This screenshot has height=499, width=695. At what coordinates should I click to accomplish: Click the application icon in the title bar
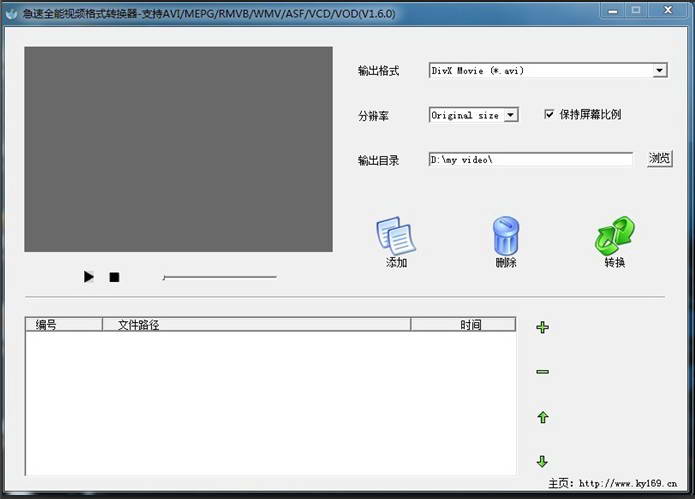(12, 14)
